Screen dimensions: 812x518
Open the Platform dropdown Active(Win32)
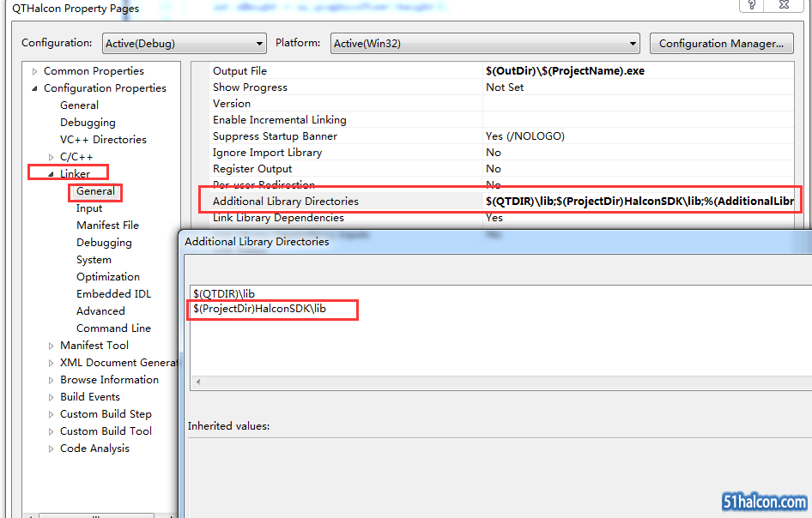[x=485, y=44]
